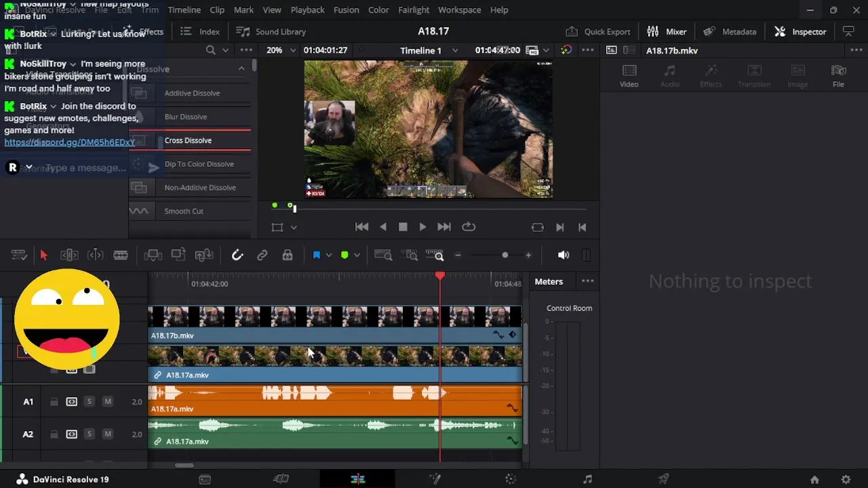Viewport: 868px width, 488px height.
Task: Click the Overwrite Clip tool icon
Action: click(x=178, y=255)
